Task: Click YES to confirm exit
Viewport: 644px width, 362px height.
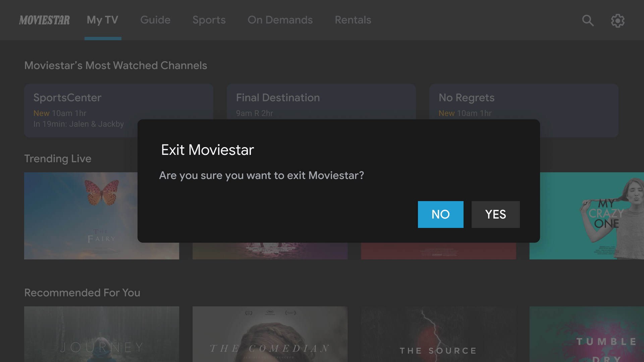Action: (495, 215)
